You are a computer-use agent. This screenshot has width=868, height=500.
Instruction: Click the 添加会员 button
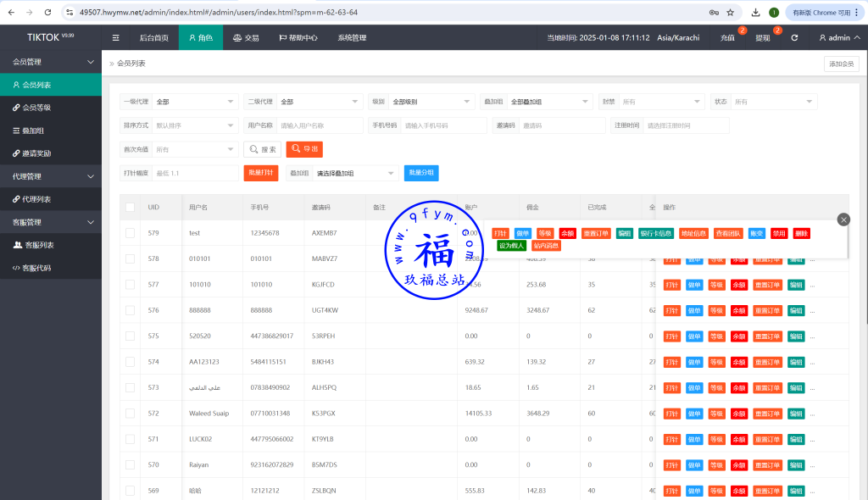[841, 64]
